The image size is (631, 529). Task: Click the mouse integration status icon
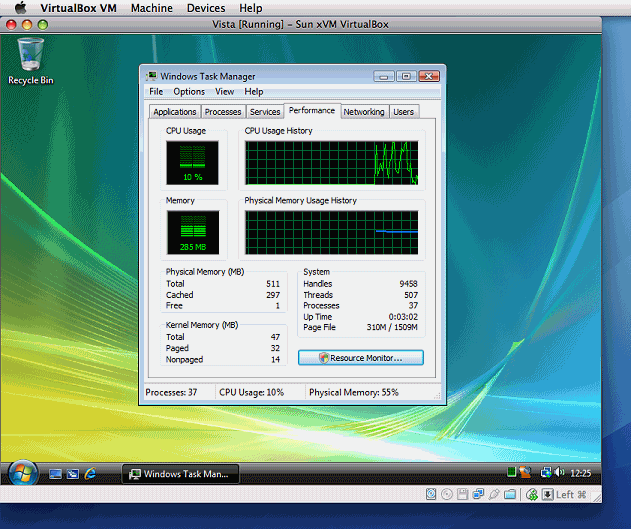pos(532,494)
